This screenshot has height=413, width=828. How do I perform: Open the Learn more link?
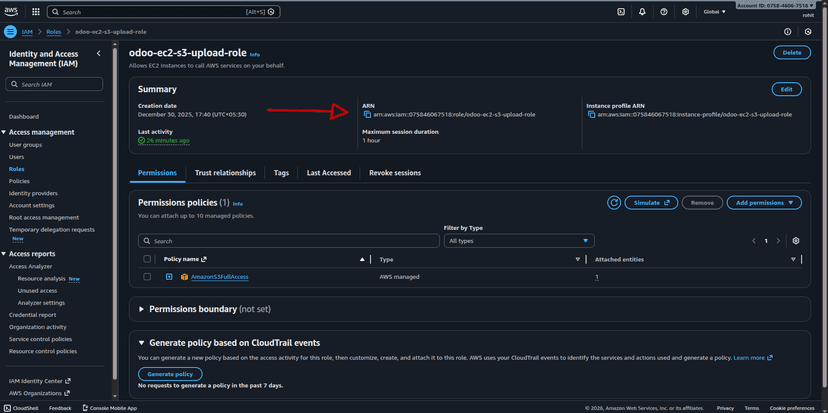(x=753, y=358)
